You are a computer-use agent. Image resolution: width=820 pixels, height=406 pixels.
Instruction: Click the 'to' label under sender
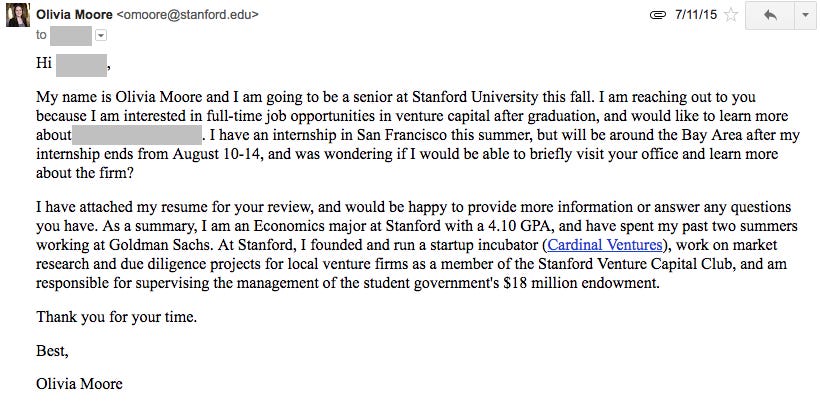click(x=41, y=35)
